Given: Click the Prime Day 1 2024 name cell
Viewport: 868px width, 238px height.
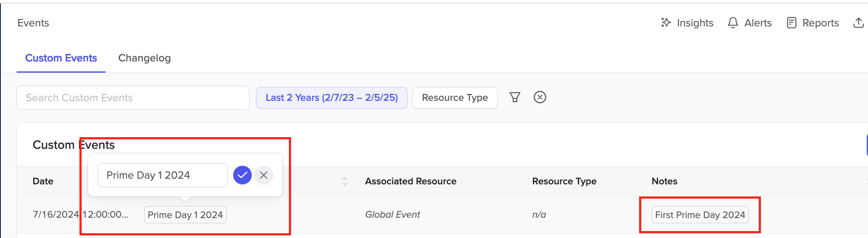Looking at the screenshot, I should coord(185,215).
